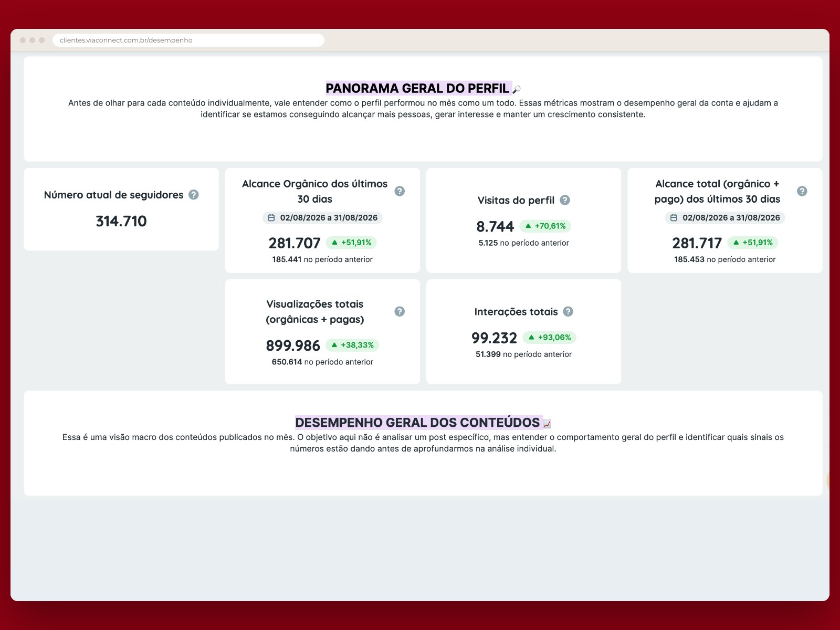Image resolution: width=840 pixels, height=630 pixels.
Task: Open help icon beside Visitas do perfil
Action: pyautogui.click(x=565, y=200)
